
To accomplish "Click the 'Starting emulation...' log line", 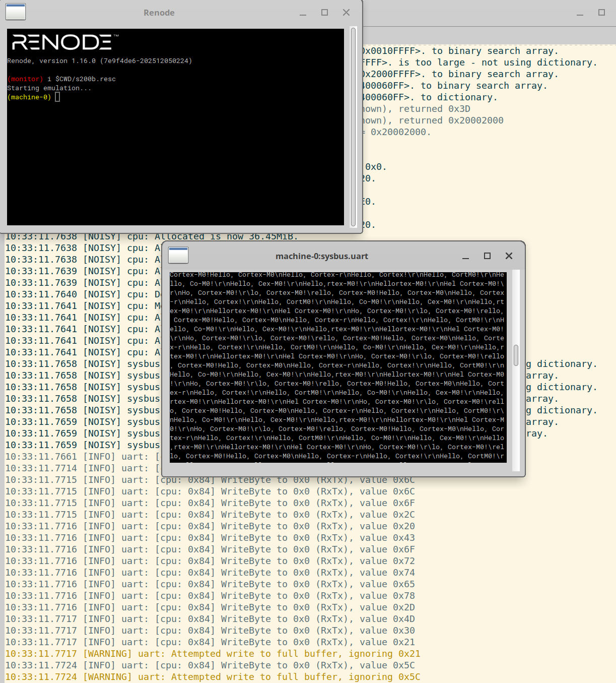I will point(49,88).
